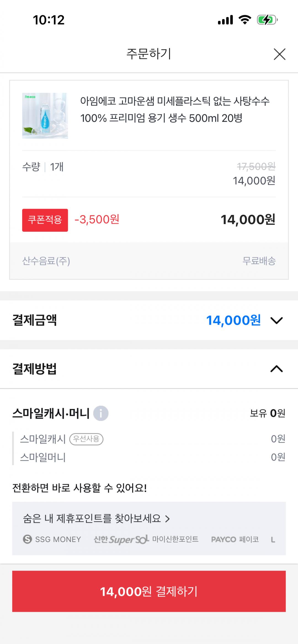The width and height of the screenshot is (298, 644).
Task: Expand the 결제금액 details chevron
Action: coord(276,320)
